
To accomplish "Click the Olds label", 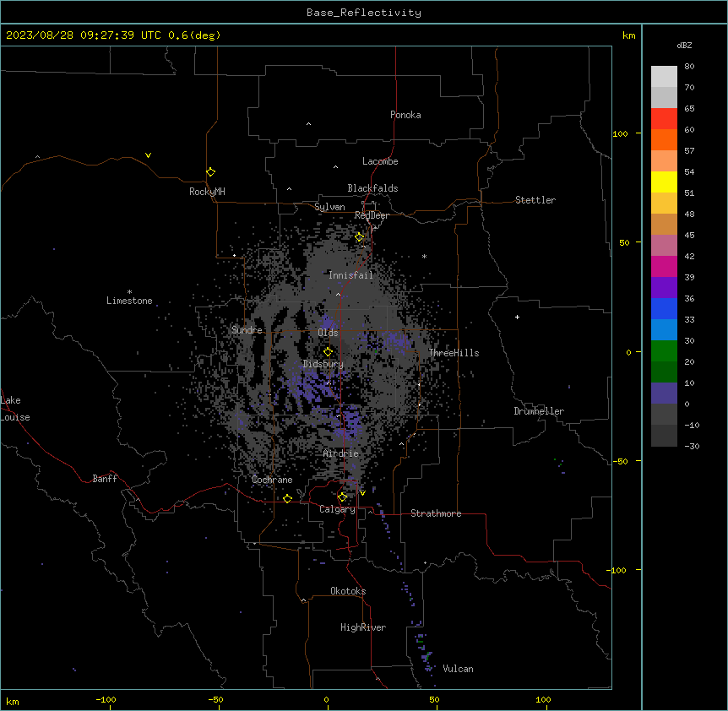I will click(328, 333).
